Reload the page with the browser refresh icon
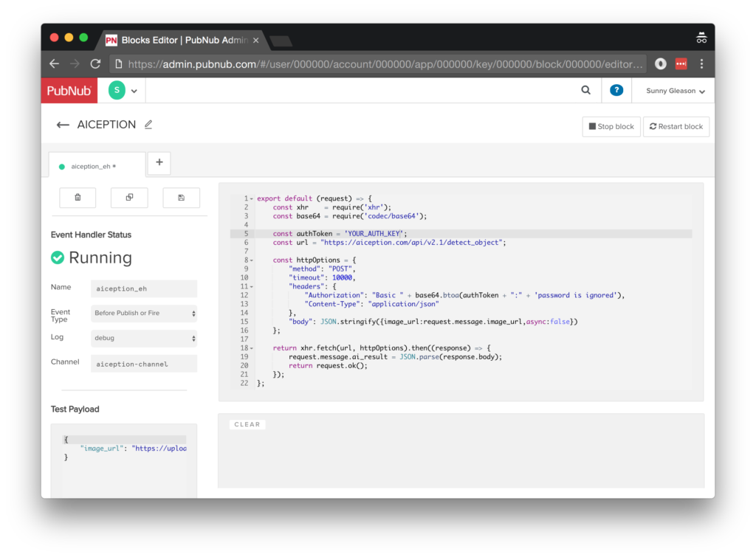Viewport: 756px width, 557px height. (x=95, y=64)
